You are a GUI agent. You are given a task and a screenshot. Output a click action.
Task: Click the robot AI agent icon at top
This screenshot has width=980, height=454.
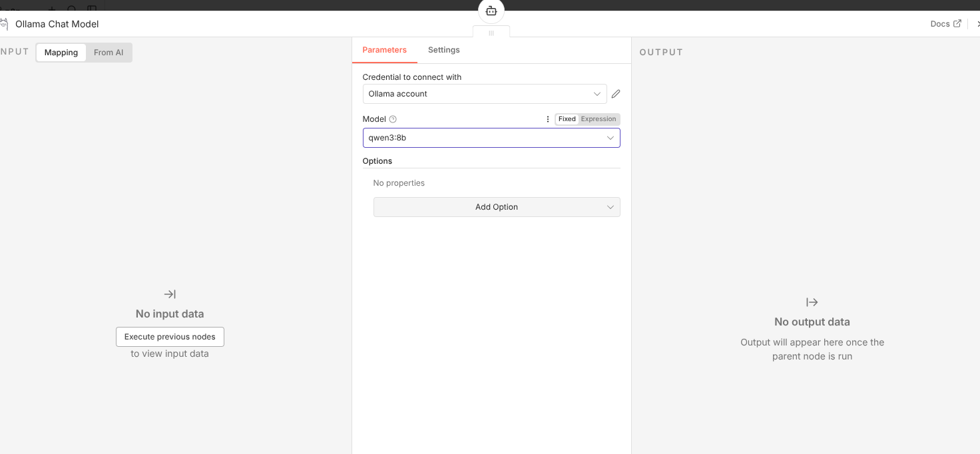(x=491, y=11)
